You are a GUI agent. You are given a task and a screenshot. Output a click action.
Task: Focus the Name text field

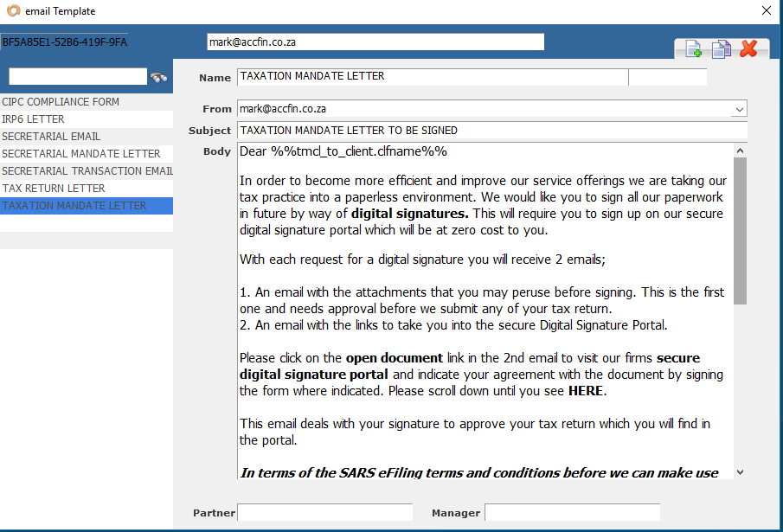point(433,77)
